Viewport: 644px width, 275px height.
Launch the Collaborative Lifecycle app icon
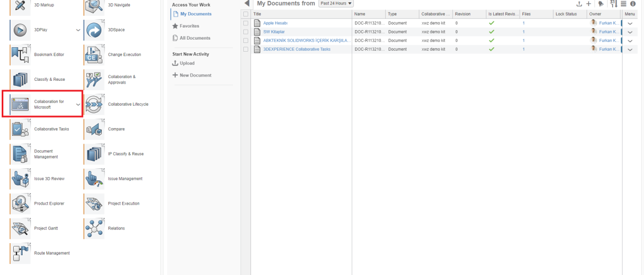pos(94,105)
